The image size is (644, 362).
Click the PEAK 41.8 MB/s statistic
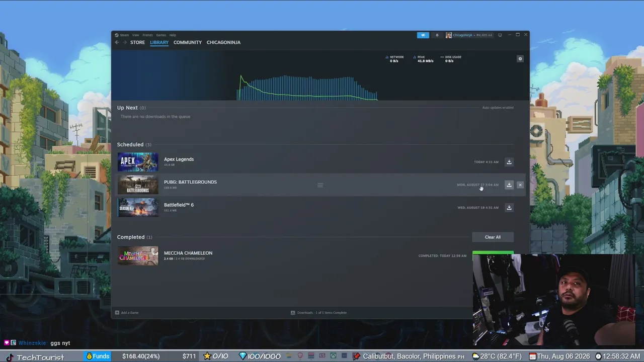click(423, 59)
